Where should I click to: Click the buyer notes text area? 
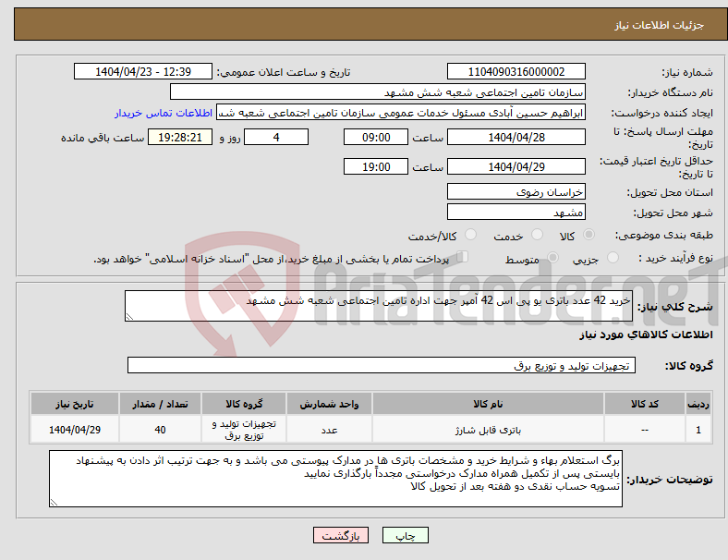click(335, 479)
